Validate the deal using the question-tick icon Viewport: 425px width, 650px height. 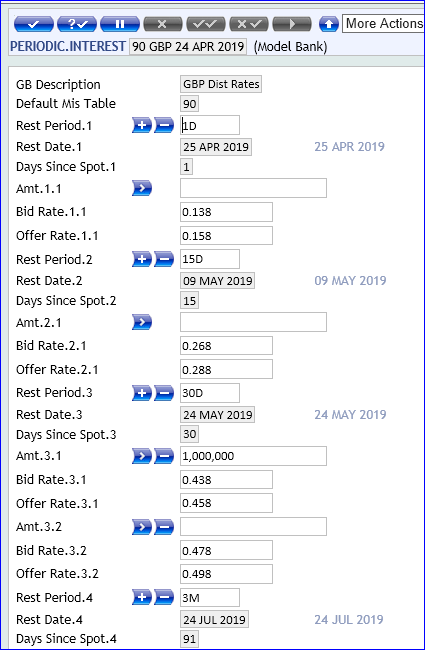77,24
